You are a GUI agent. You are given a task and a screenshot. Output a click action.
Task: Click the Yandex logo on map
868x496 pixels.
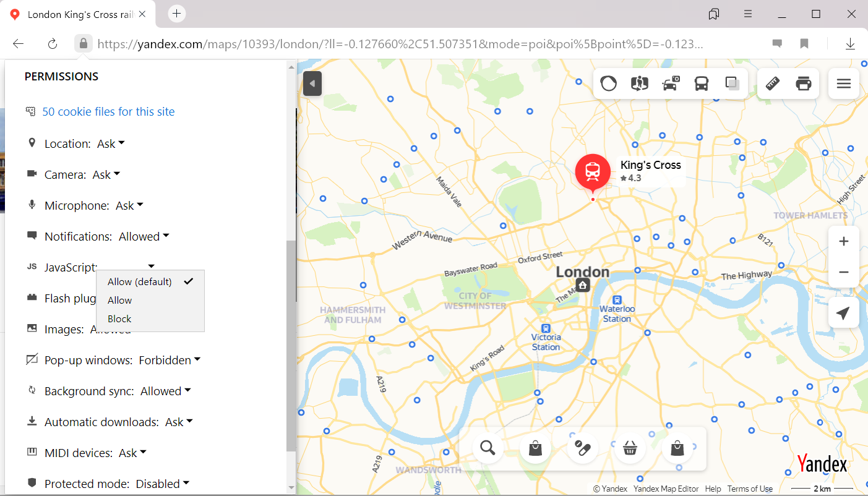click(822, 463)
